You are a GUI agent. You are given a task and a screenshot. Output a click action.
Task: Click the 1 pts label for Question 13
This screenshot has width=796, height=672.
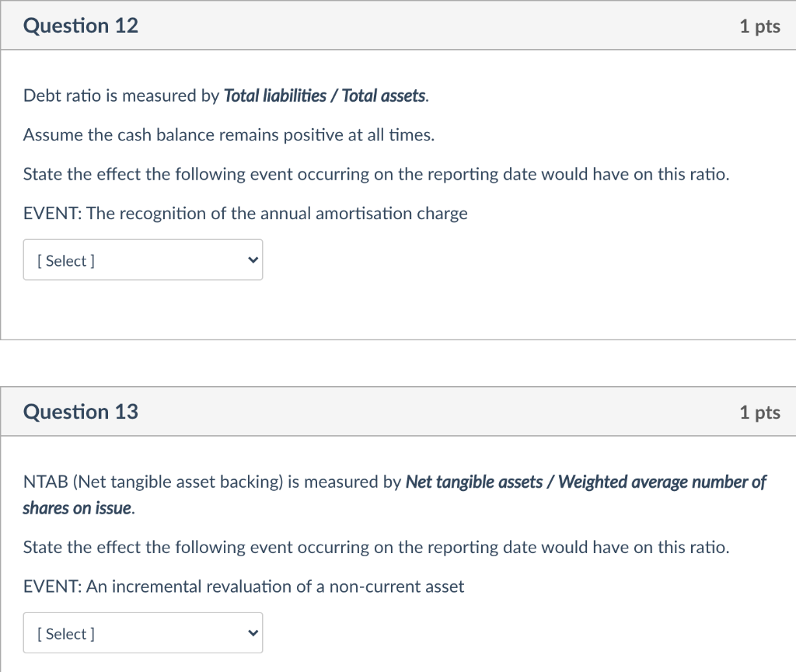click(759, 413)
